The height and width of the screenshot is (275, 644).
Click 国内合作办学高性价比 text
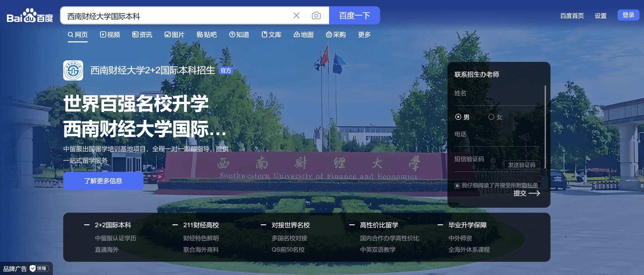point(389,238)
